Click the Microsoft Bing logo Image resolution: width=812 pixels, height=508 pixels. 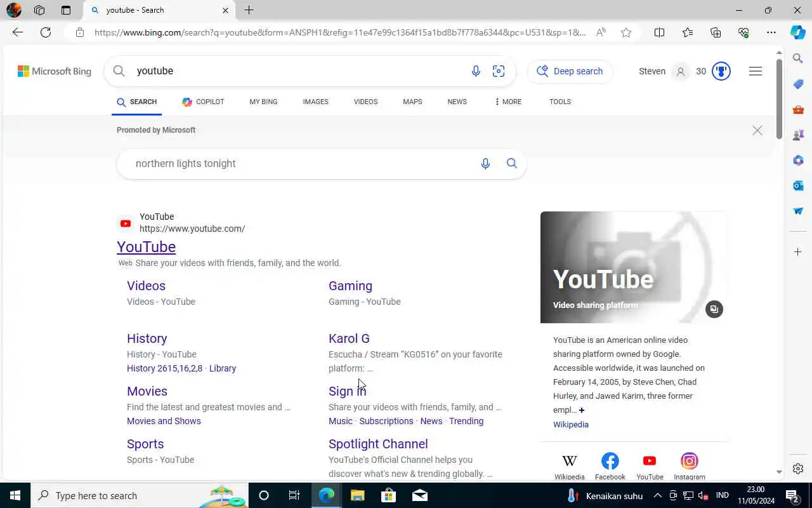(x=55, y=71)
